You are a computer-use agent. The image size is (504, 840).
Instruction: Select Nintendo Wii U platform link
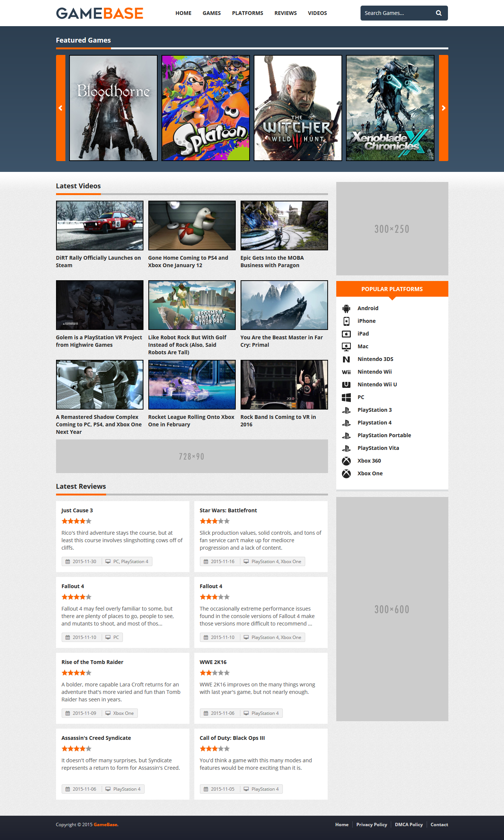point(377,385)
